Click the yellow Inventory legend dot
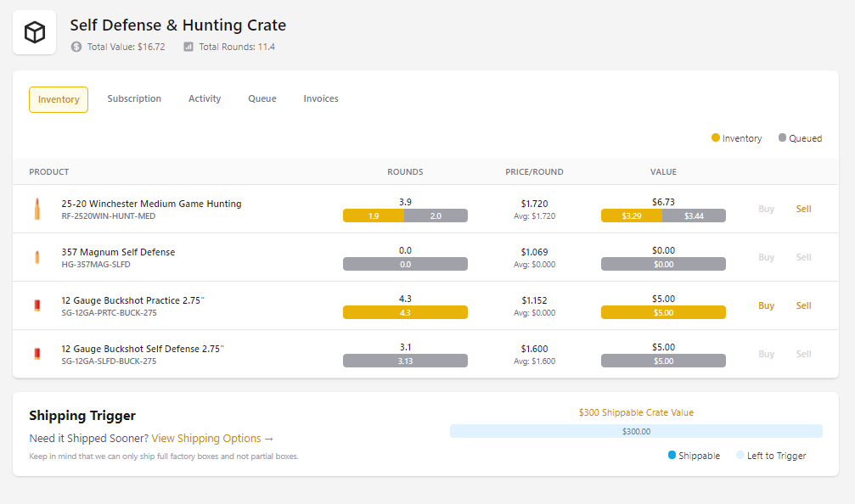The height and width of the screenshot is (504, 855). (716, 137)
